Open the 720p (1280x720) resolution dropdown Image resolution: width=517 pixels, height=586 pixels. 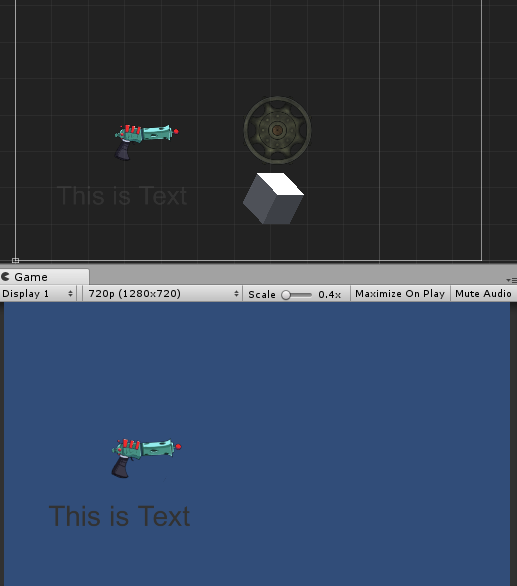[x=163, y=294]
